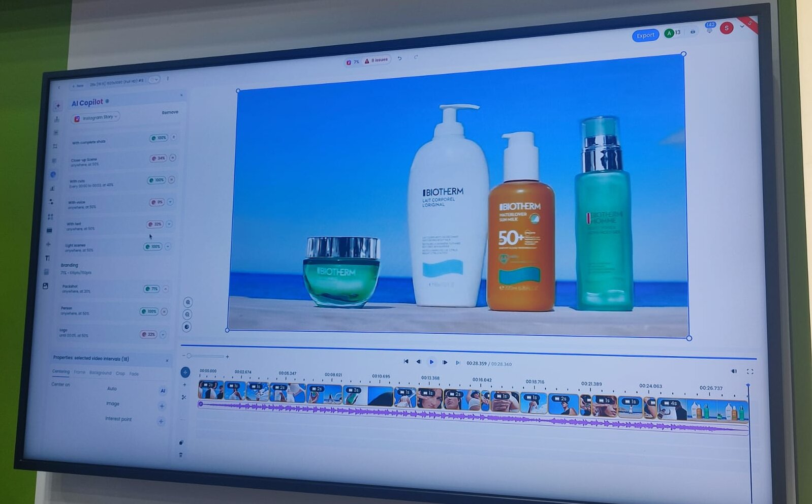Switch to the Background properties tab
Image resolution: width=812 pixels, height=504 pixels.
click(x=100, y=373)
